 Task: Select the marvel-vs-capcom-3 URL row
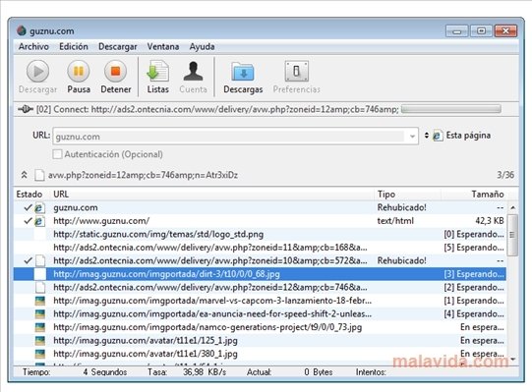(261, 301)
